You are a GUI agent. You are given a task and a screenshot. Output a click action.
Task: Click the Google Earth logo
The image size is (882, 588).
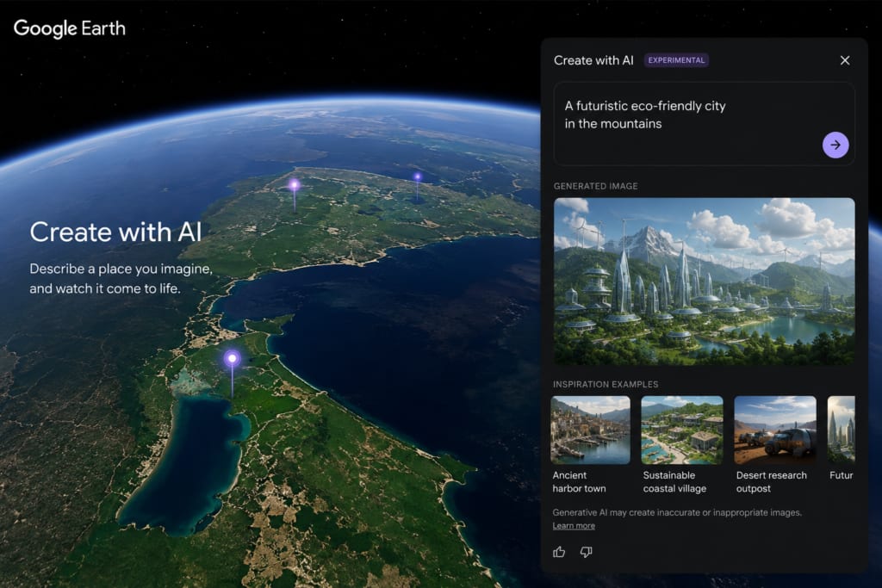(70, 28)
